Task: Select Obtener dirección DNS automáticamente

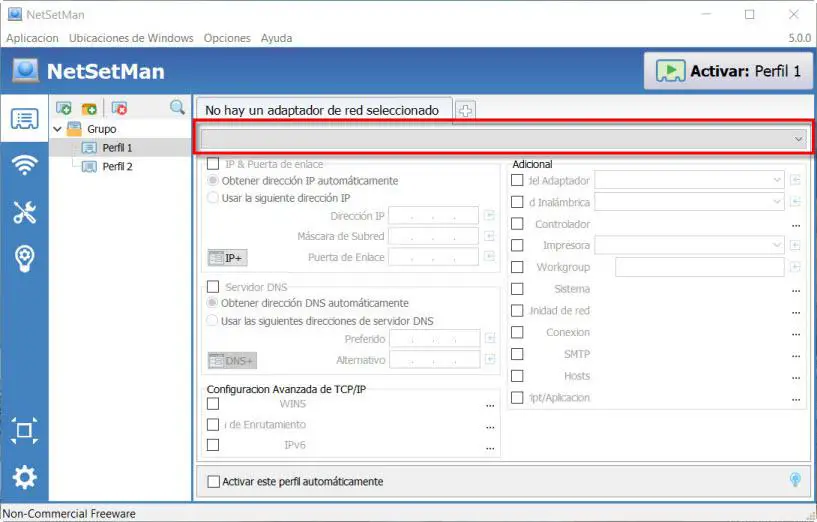Action: point(212,303)
